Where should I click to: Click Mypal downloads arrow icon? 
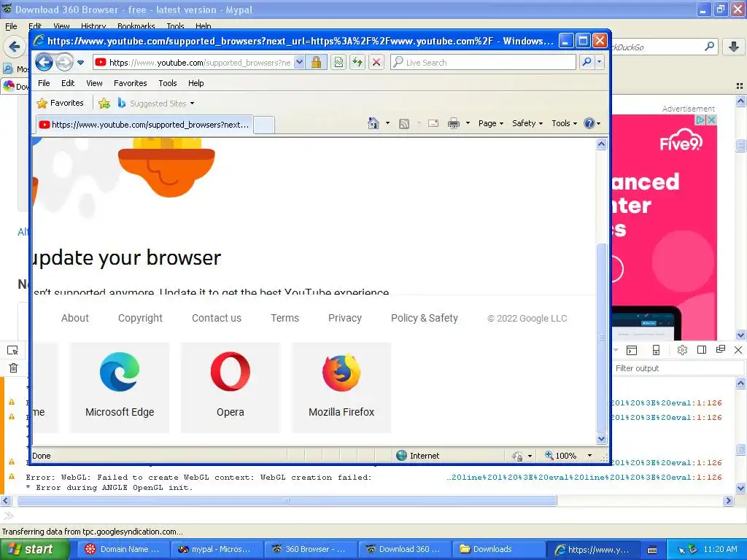734,47
